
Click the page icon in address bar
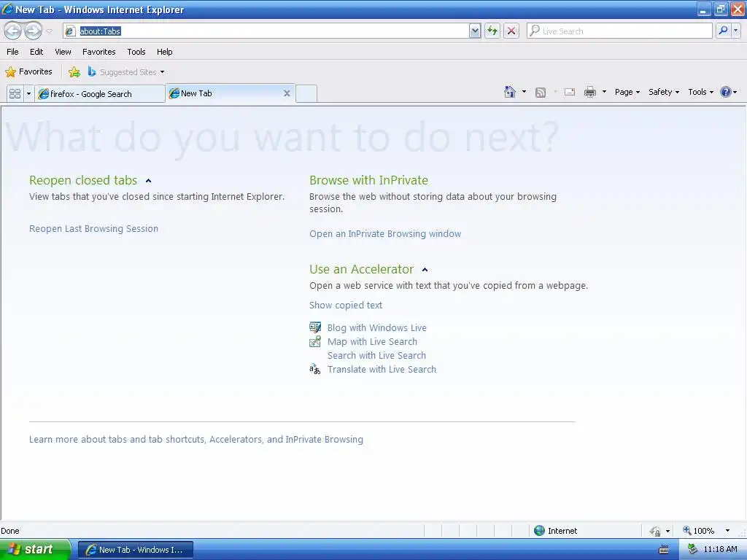(70, 31)
